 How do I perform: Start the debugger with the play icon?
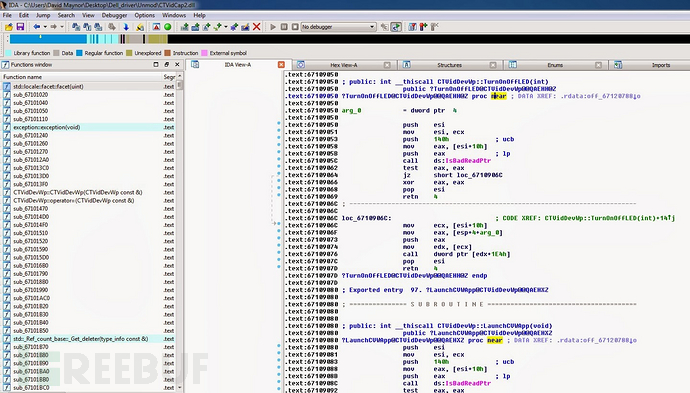[273, 27]
